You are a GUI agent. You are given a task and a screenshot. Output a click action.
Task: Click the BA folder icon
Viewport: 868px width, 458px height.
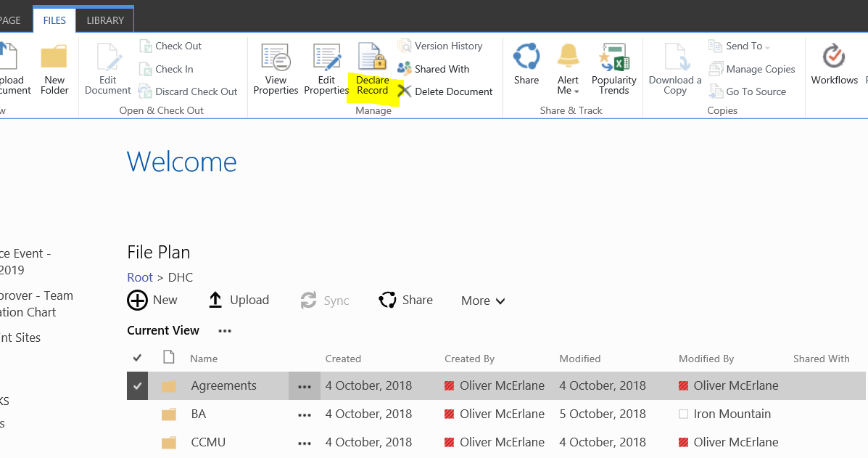(x=169, y=414)
